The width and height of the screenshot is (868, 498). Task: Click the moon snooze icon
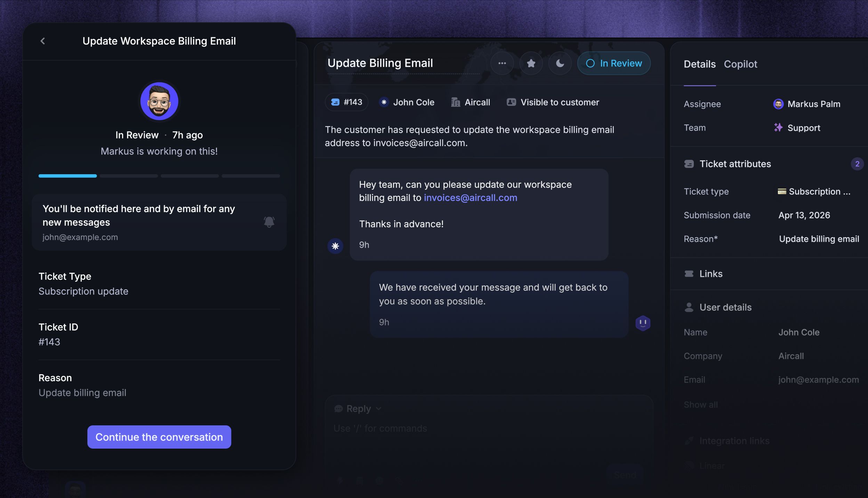coord(560,63)
